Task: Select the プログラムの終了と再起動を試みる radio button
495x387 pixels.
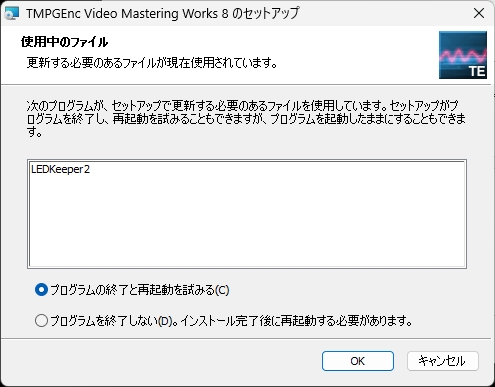Action: click(41, 290)
